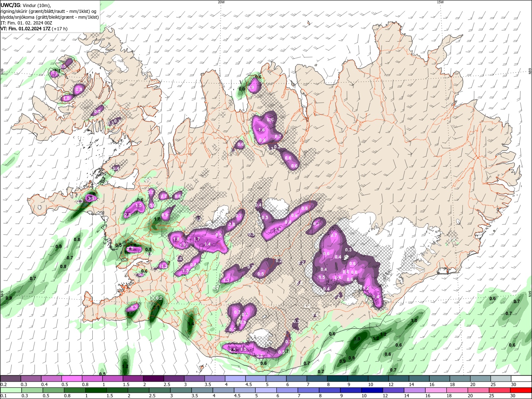Screen dimensions: 532x399
Task: Click the 20W longitude label
Action: (x=221, y=2)
